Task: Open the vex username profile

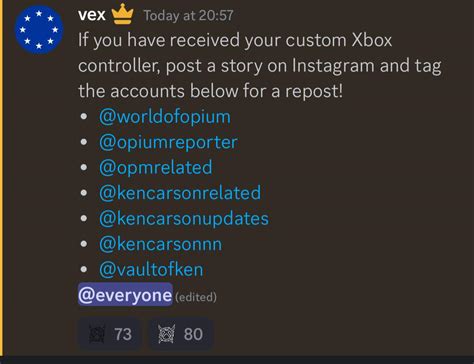Action: (92, 15)
